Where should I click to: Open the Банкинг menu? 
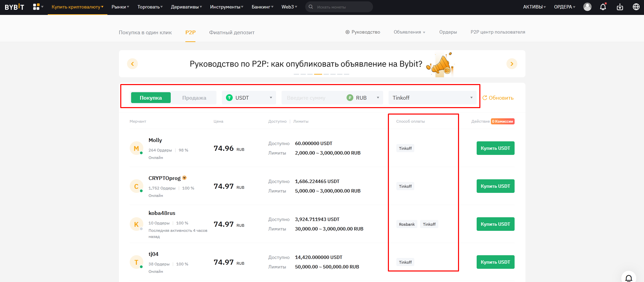tap(263, 7)
